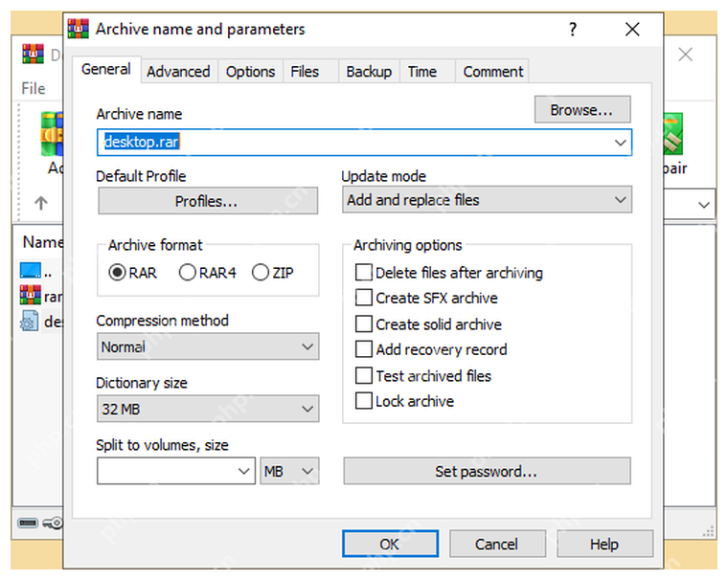Click the key password icon in status bar

pyautogui.click(x=52, y=524)
